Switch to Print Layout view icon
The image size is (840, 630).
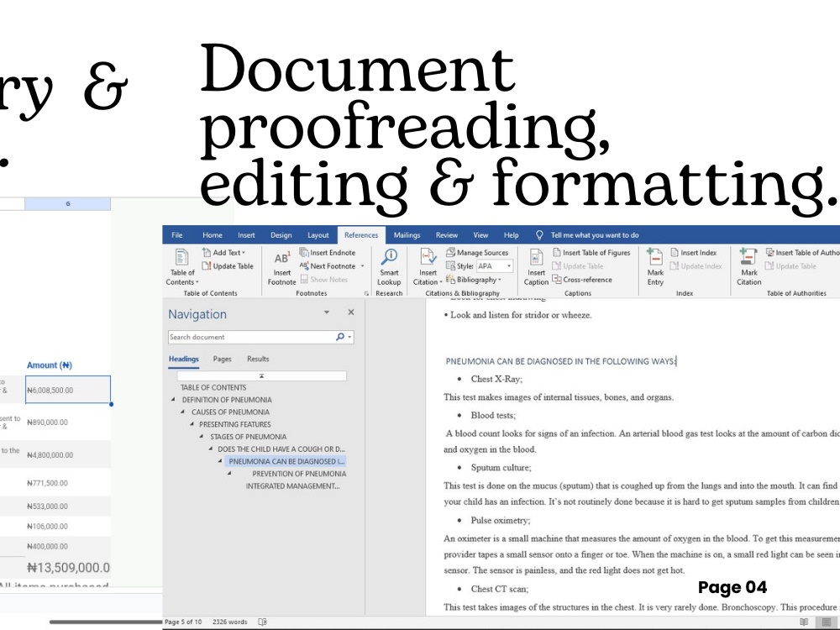pos(827,622)
